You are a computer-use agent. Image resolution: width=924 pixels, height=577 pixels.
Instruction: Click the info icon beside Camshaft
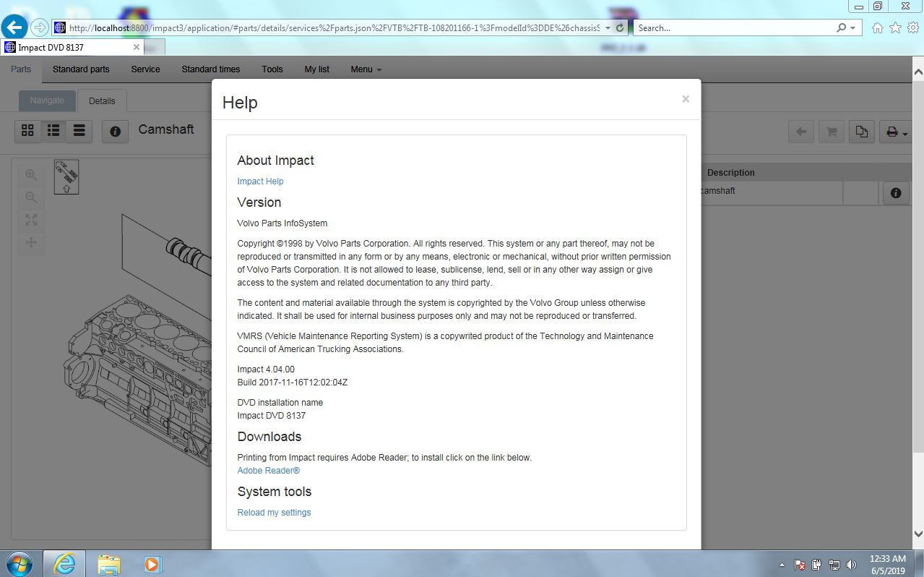pos(115,131)
